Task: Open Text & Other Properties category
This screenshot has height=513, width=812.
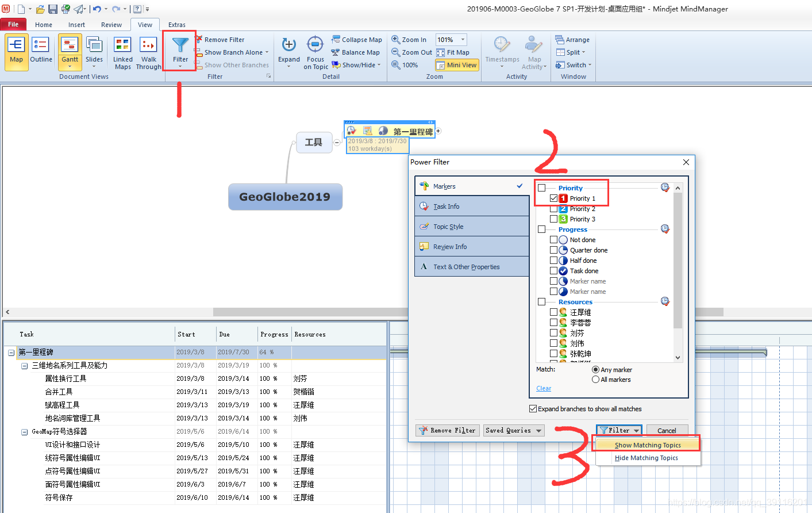Action: tap(472, 266)
